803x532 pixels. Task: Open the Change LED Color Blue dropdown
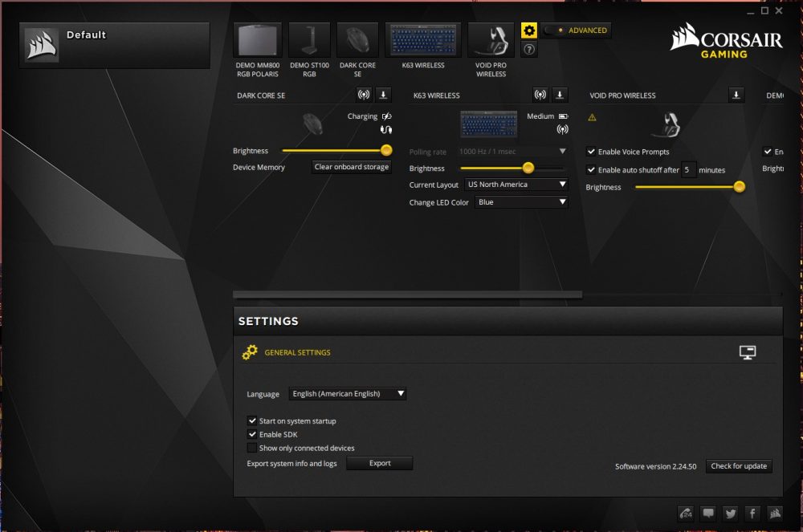521,202
